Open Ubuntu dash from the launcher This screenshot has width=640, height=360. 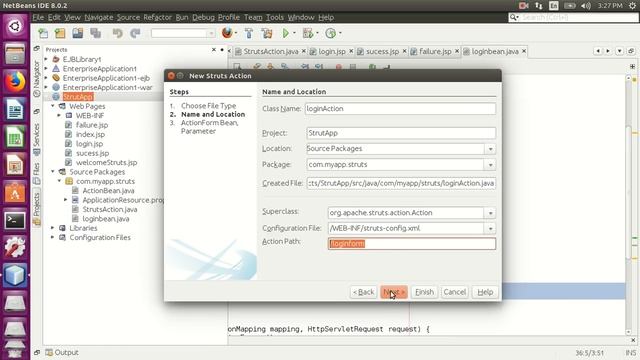point(15,27)
